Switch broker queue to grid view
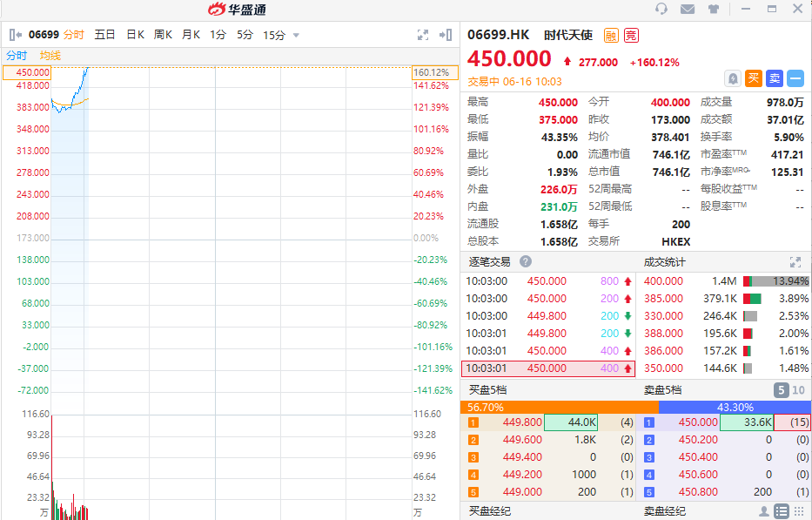The width and height of the screenshot is (812, 520). (x=799, y=511)
